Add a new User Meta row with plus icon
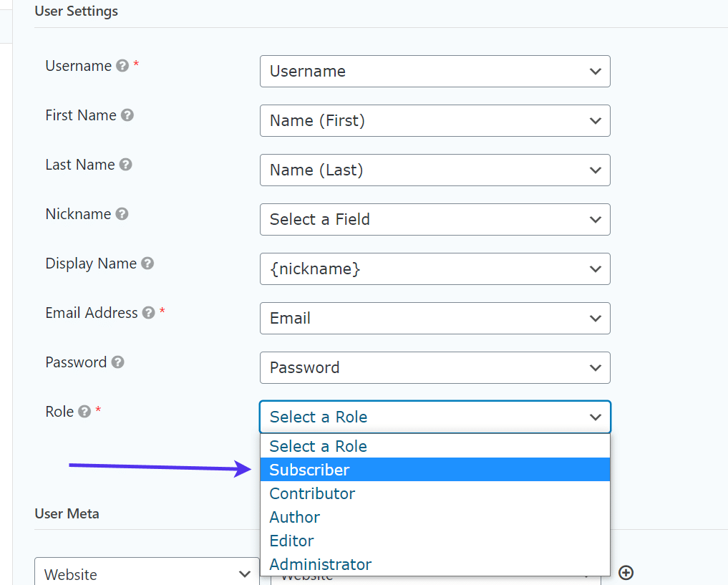Screen dimensions: 728x585 click(x=626, y=572)
